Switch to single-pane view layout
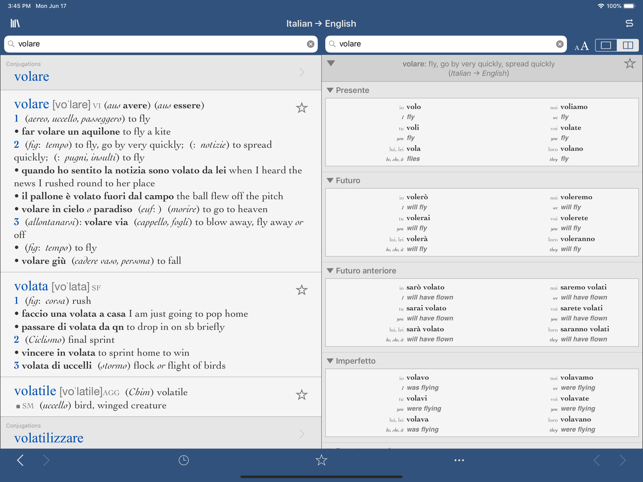 tap(605, 45)
